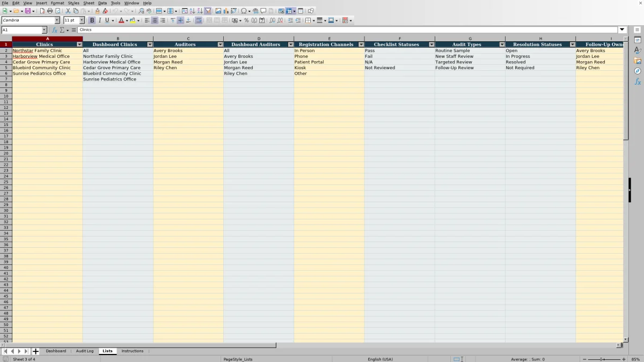644x362 pixels.
Task: Toggle Center Vertically alignment
Action: coord(180,20)
